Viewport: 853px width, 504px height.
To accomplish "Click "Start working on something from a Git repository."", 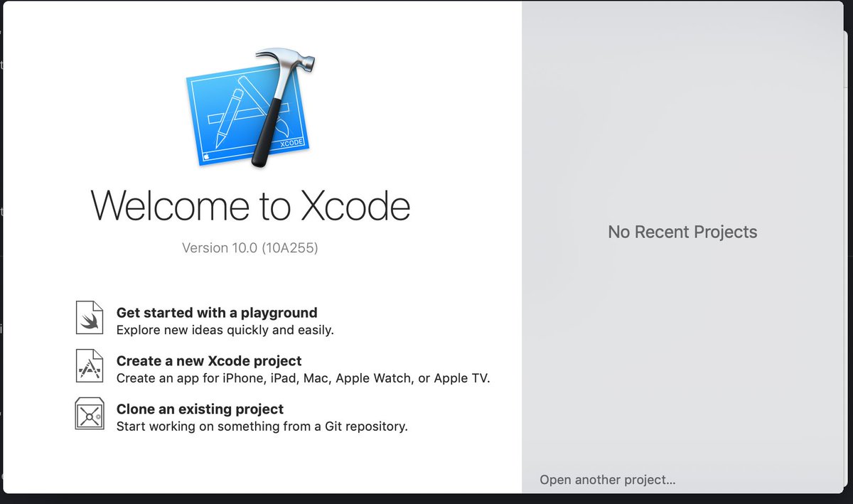I will tap(262, 427).
